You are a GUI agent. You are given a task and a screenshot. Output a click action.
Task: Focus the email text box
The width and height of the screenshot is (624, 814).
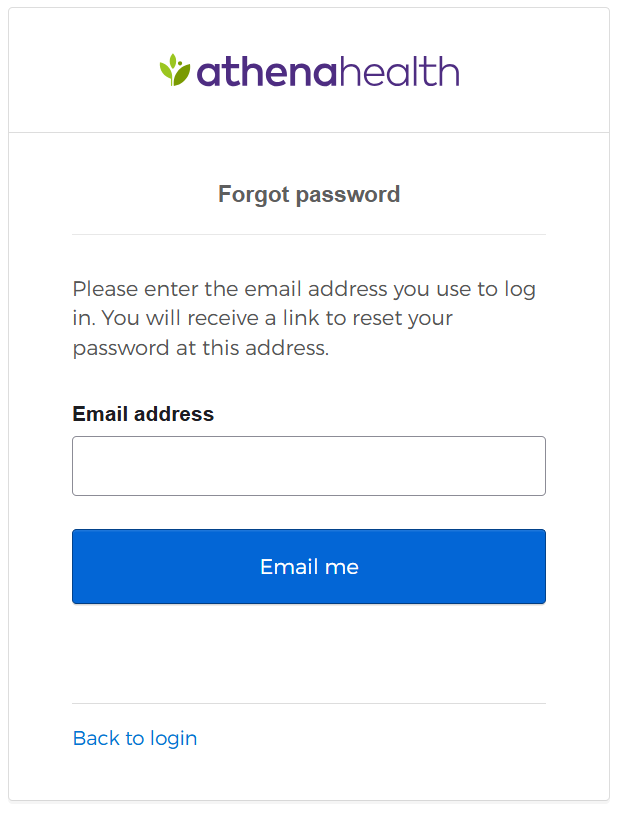click(x=309, y=466)
